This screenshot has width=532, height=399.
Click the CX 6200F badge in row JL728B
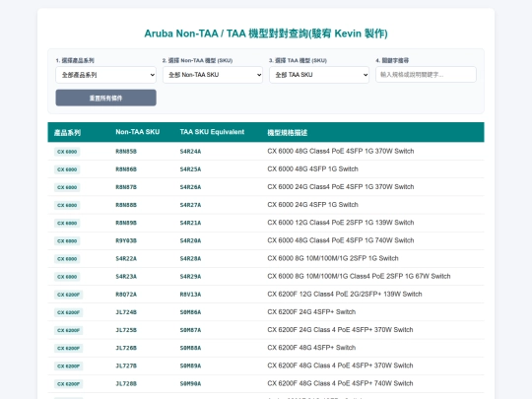click(69, 384)
